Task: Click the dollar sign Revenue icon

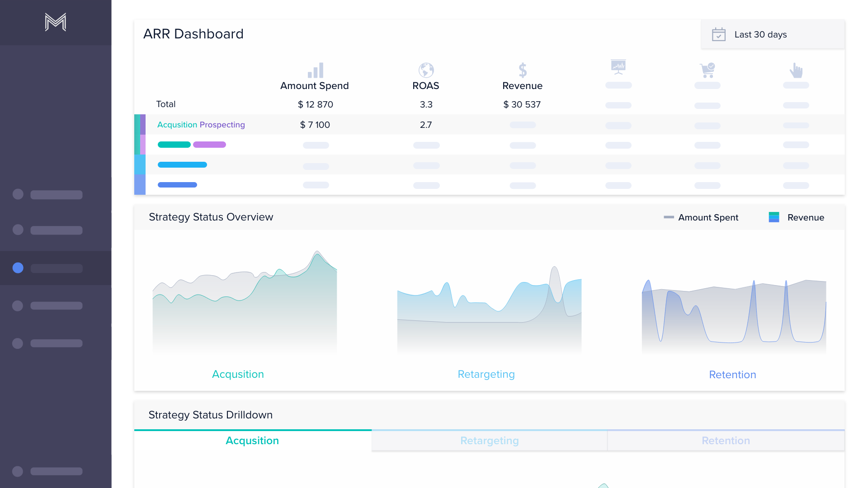Action: (523, 70)
